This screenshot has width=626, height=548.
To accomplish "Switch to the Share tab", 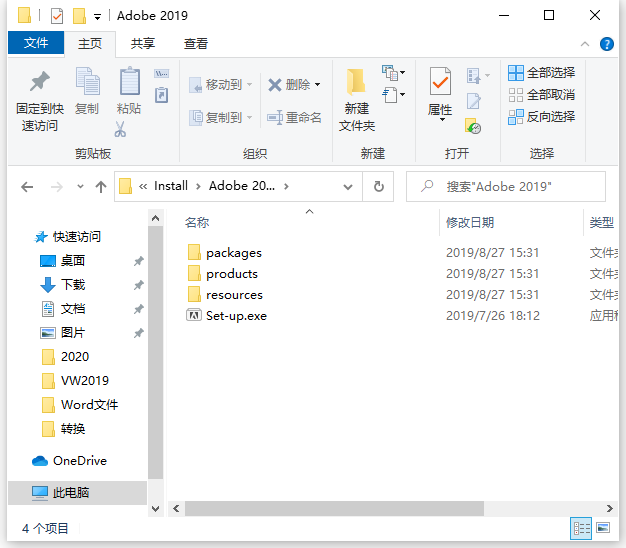I will click(x=143, y=44).
